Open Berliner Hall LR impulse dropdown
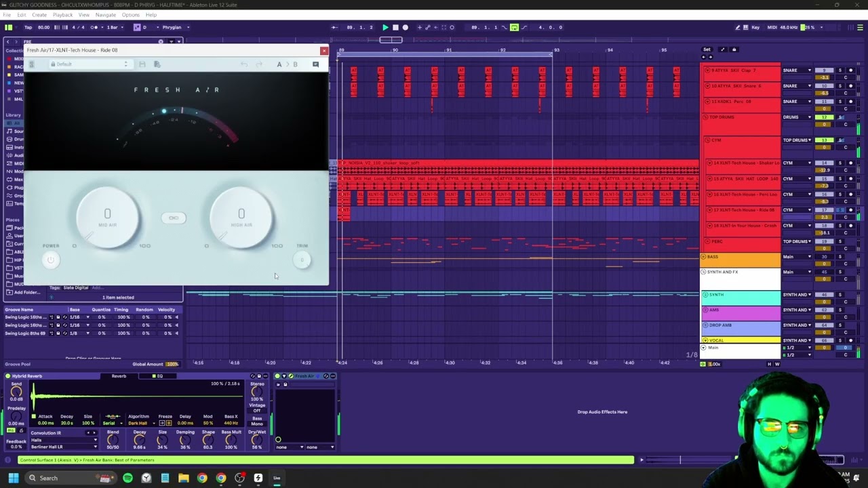Screen dimensions: 868x488 click(x=63, y=447)
